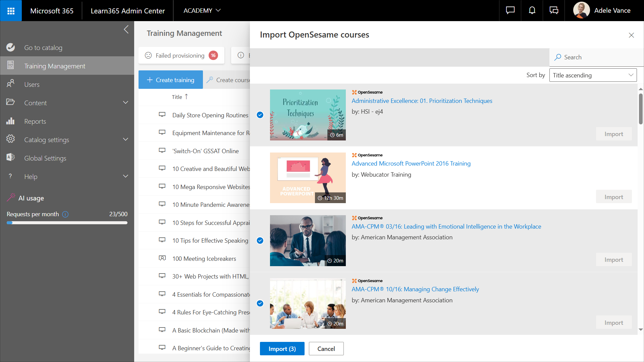Open the notifications bell
This screenshot has height=362, width=644.
532,10
